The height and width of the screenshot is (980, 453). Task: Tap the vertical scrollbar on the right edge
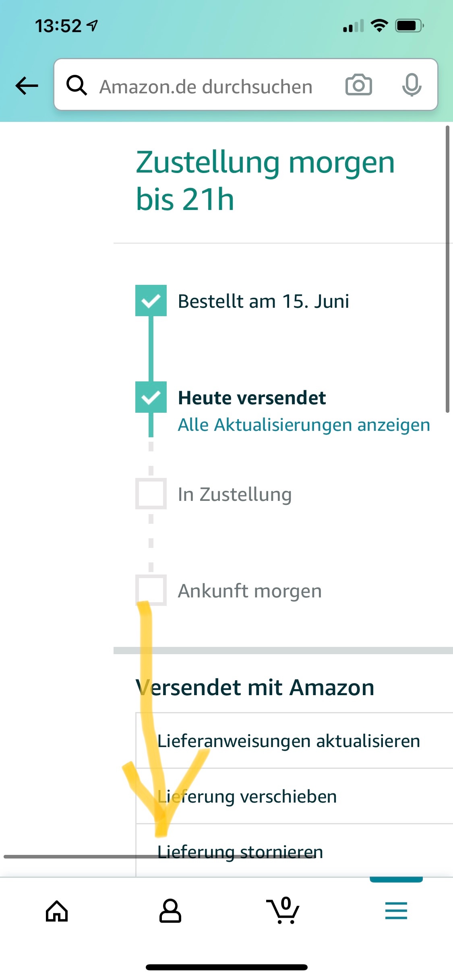pyautogui.click(x=447, y=269)
